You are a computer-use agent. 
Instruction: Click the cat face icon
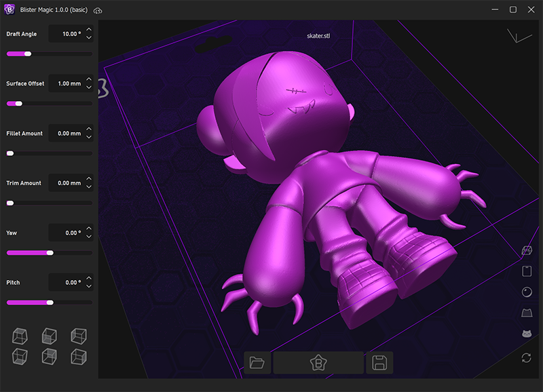526,334
